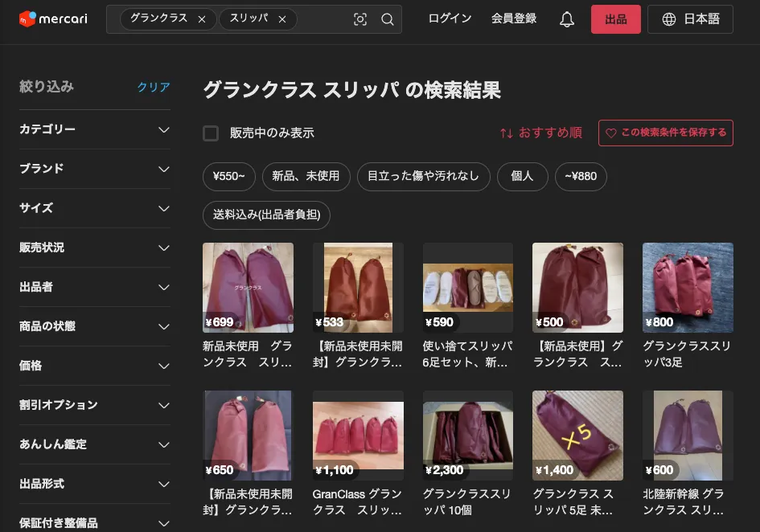This screenshot has height=532, width=760.
Task: Select the 送料込み(出品者負担) chip
Action: click(x=266, y=215)
